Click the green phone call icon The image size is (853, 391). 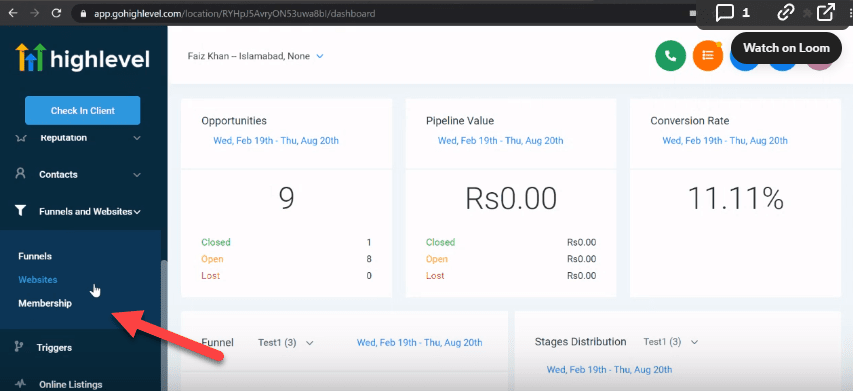[670, 56]
